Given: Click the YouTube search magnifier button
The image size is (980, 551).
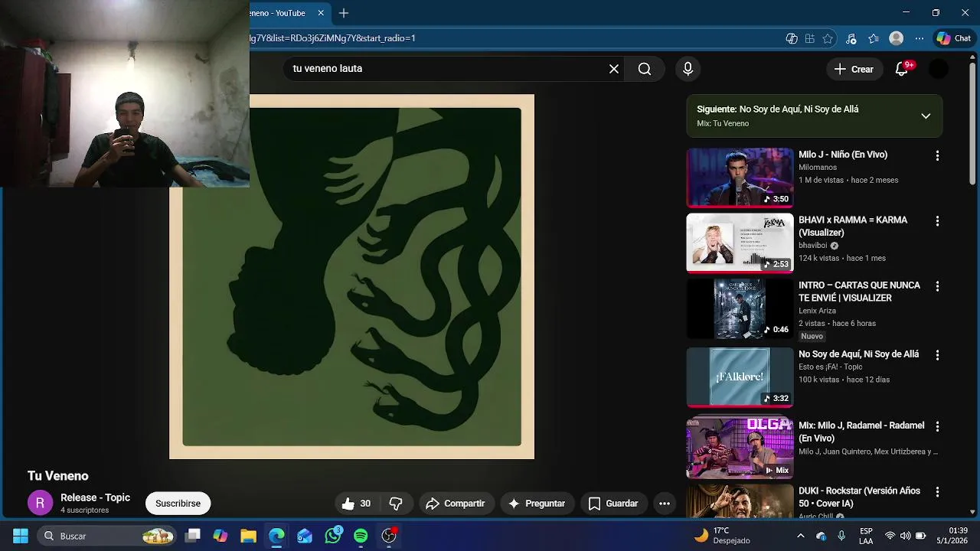Looking at the screenshot, I should pyautogui.click(x=645, y=69).
